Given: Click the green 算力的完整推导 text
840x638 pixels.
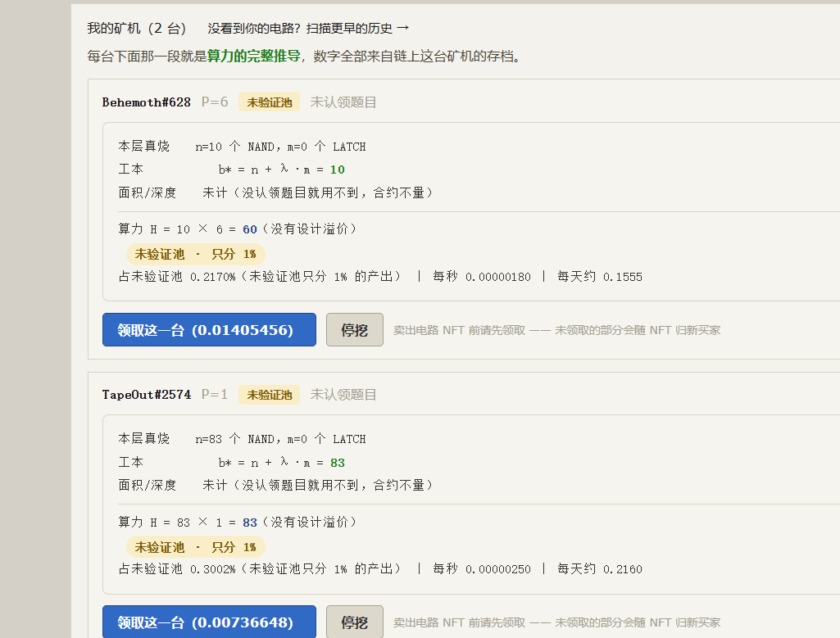Looking at the screenshot, I should 253,56.
